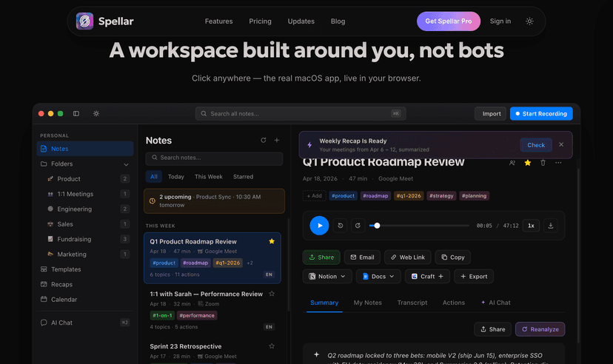Viewport: 613px width, 364px height.
Task: Add a tag with the + Add chip
Action: pyautogui.click(x=315, y=195)
